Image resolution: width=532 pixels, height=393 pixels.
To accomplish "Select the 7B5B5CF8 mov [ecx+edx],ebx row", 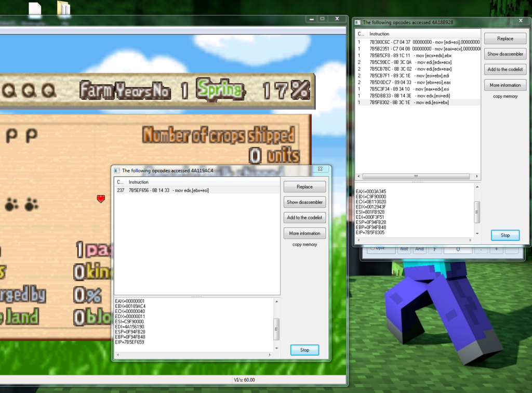I will click(418, 56).
